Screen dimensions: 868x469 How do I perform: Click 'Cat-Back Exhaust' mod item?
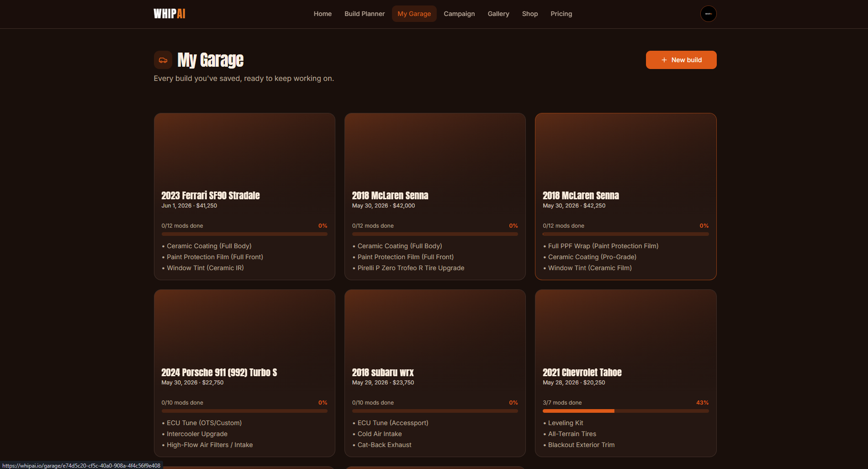[384, 445]
